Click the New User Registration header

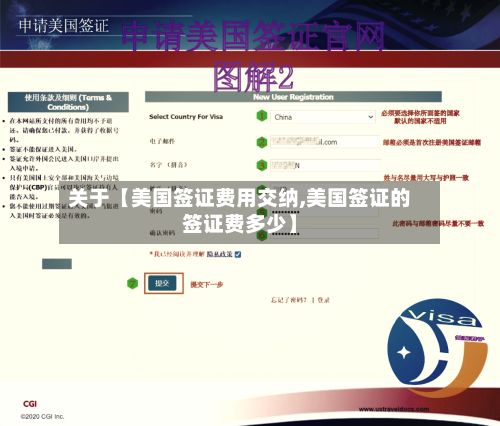click(293, 97)
